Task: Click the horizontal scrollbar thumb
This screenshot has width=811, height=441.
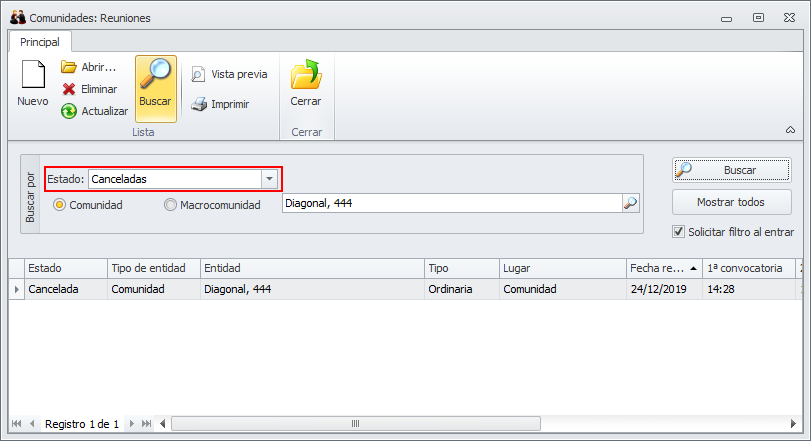Action: 356,424
